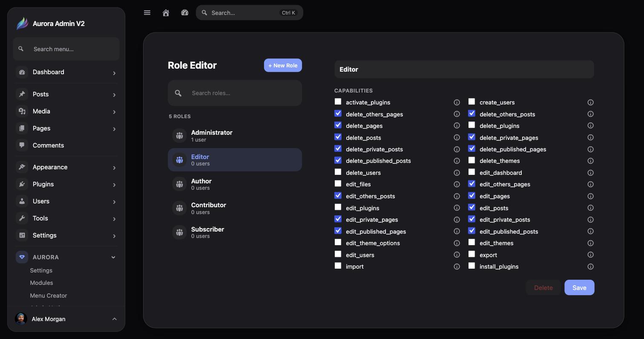The height and width of the screenshot is (339, 644).
Task: Click info icon next to edit_files
Action: pos(457,184)
